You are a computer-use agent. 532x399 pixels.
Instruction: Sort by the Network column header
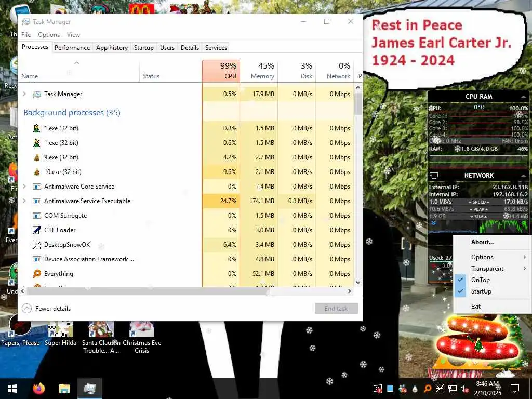tap(335, 71)
